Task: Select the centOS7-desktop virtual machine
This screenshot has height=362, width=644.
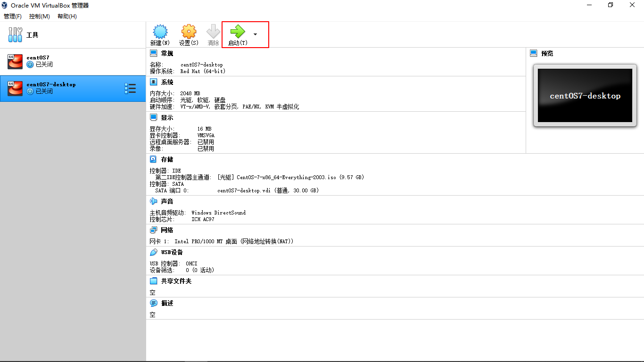Action: [x=73, y=88]
